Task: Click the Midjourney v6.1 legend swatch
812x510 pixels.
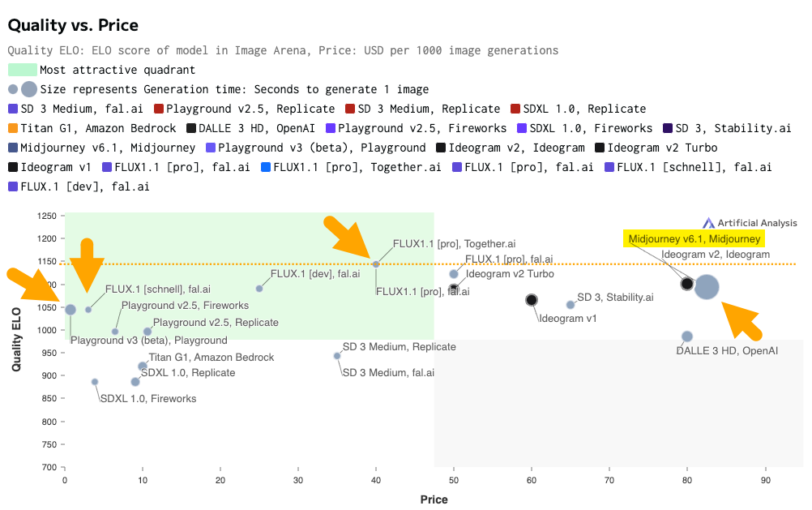Action: [x=13, y=148]
